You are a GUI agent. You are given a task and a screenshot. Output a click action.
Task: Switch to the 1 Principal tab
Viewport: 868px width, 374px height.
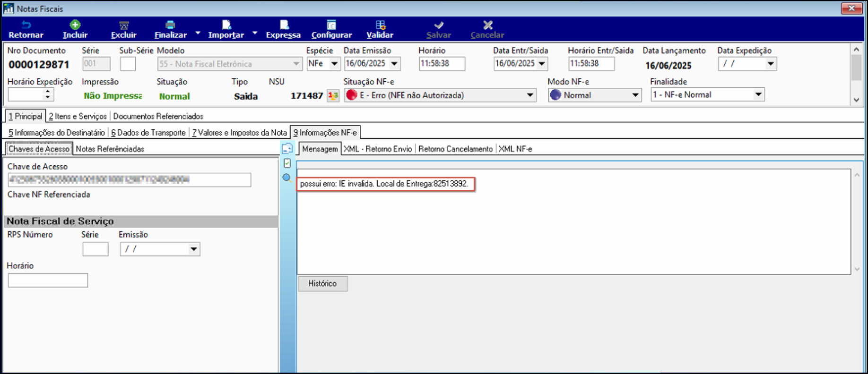(x=26, y=116)
